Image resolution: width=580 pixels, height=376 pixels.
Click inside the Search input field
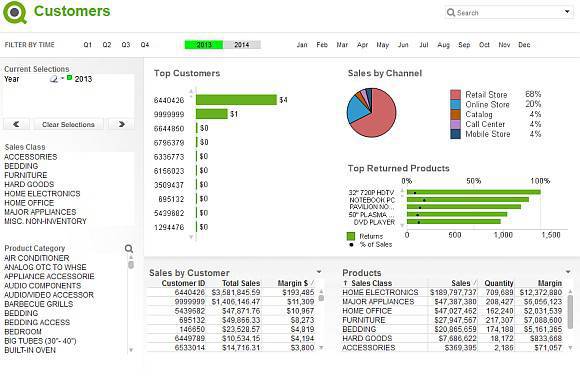point(508,13)
